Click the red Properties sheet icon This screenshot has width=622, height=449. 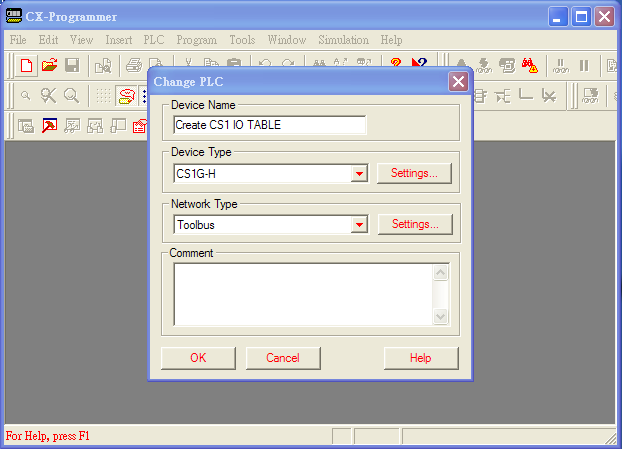click(140, 126)
